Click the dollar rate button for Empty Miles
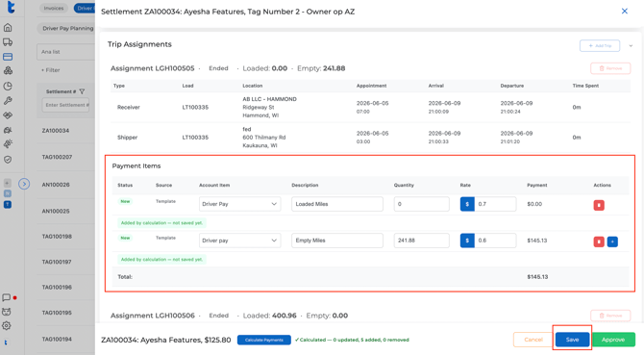 [467, 241]
